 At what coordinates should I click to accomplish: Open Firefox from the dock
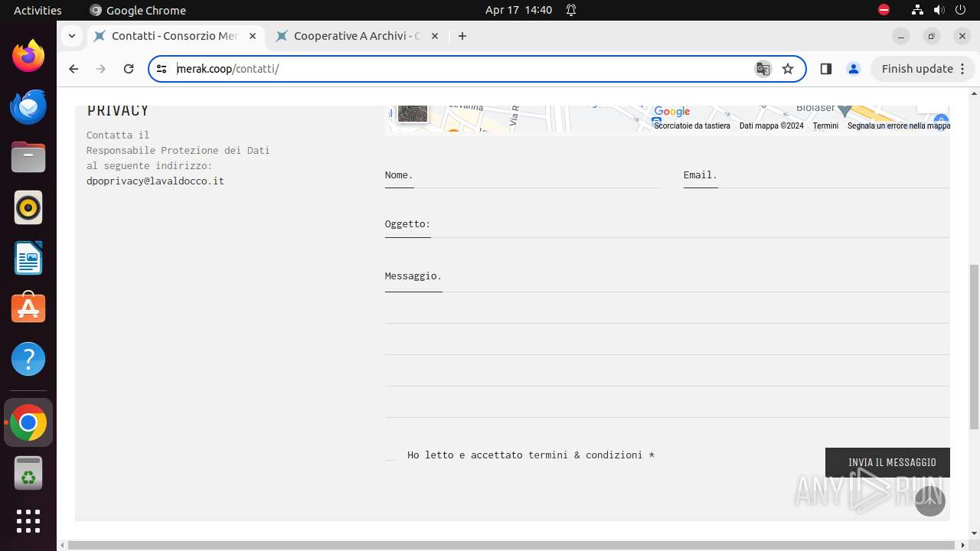point(28,56)
